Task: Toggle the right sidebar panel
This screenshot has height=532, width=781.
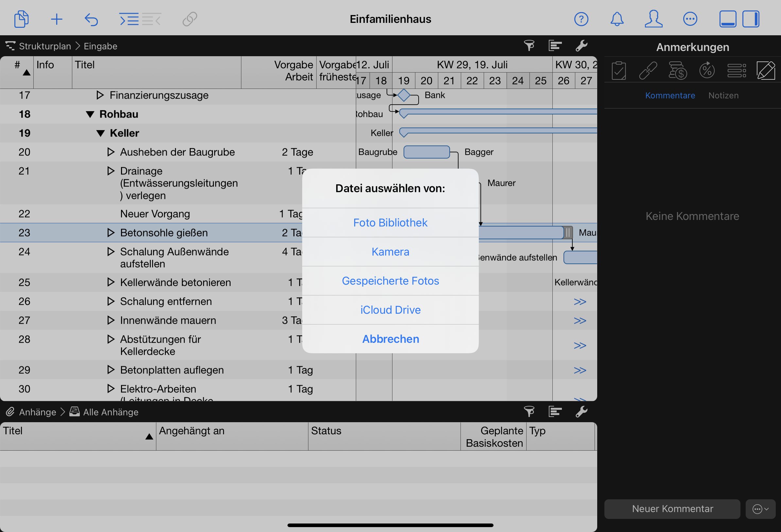Action: coord(751,19)
